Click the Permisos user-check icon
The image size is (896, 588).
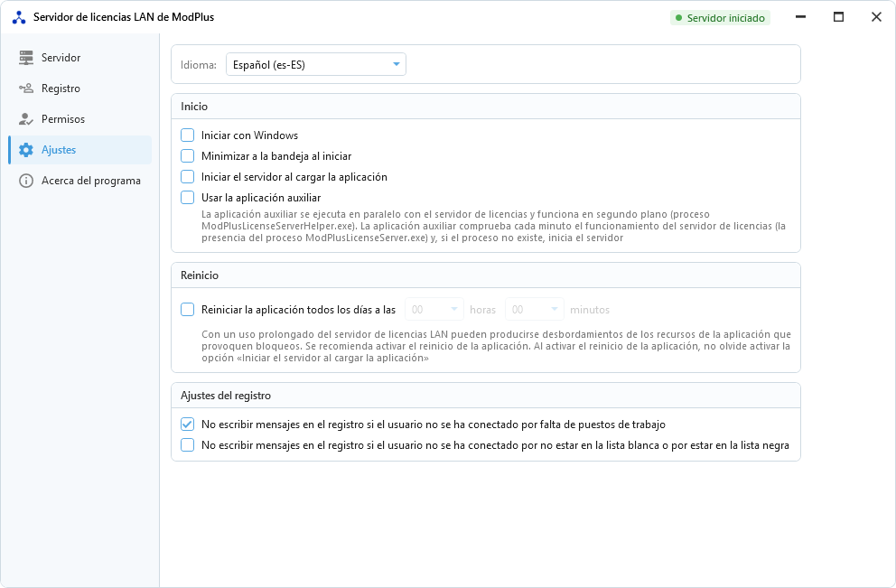pyautogui.click(x=25, y=119)
